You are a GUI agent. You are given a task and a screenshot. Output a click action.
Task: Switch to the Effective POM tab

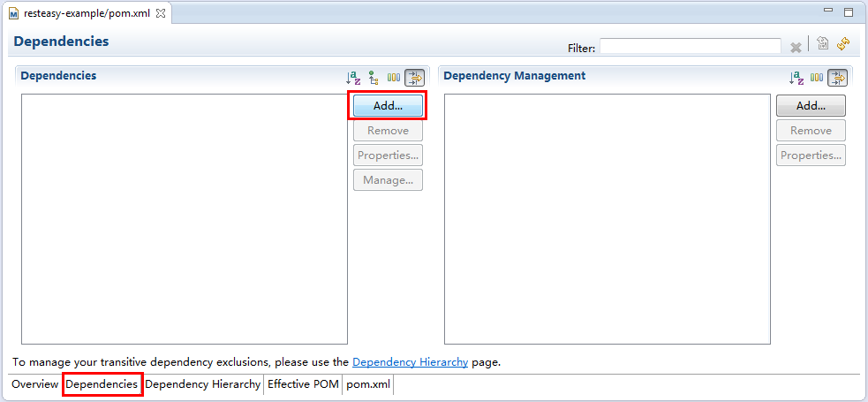(x=303, y=384)
